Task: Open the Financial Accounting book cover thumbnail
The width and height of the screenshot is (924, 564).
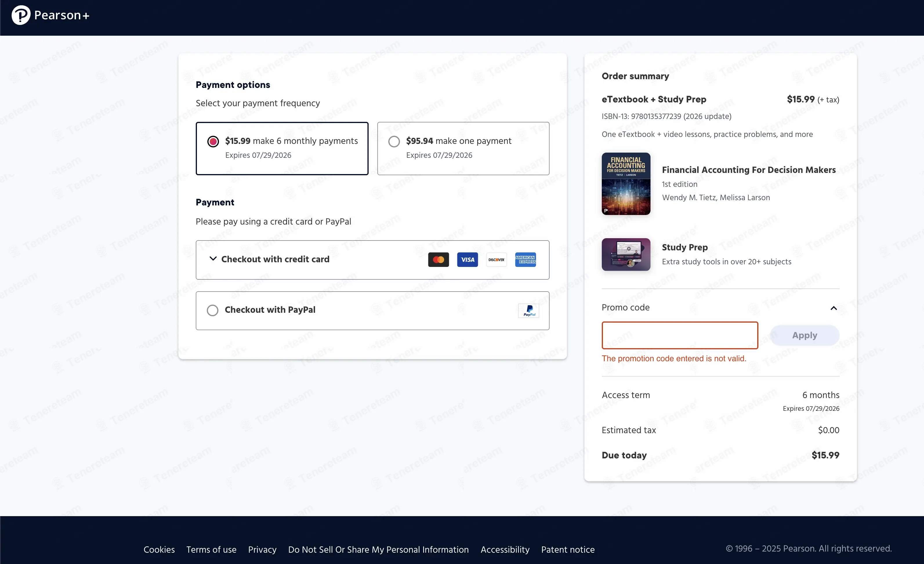Action: 626,183
